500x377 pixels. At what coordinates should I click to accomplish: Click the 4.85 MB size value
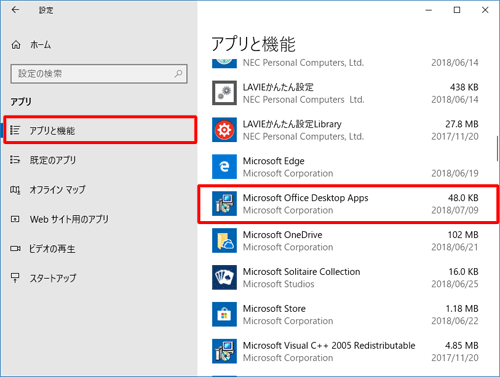(462, 346)
